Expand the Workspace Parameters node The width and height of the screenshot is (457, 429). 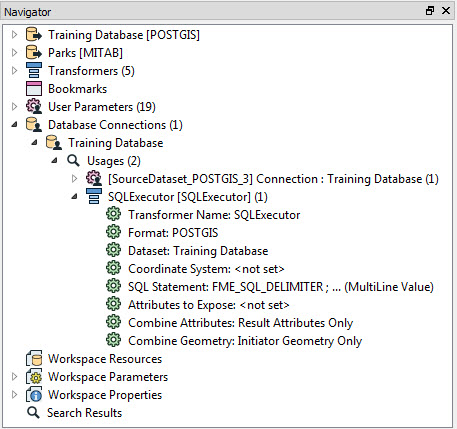click(x=14, y=376)
